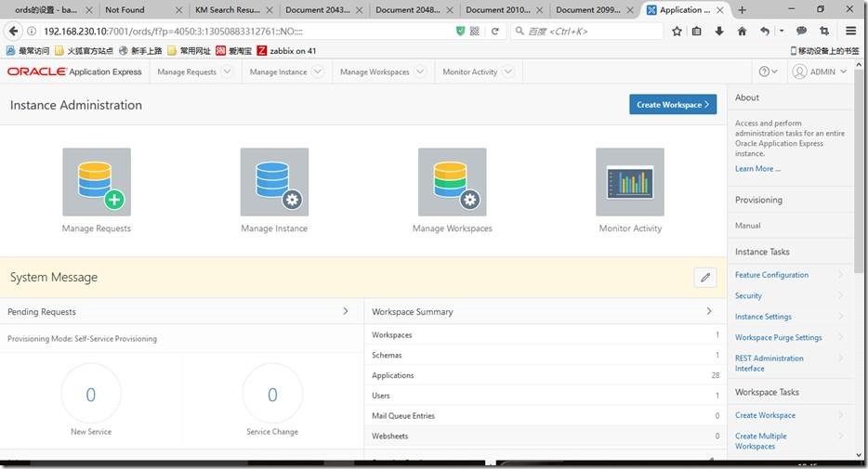Click the green shield icon in address bar
The height and width of the screenshot is (469, 868).
tap(460, 31)
